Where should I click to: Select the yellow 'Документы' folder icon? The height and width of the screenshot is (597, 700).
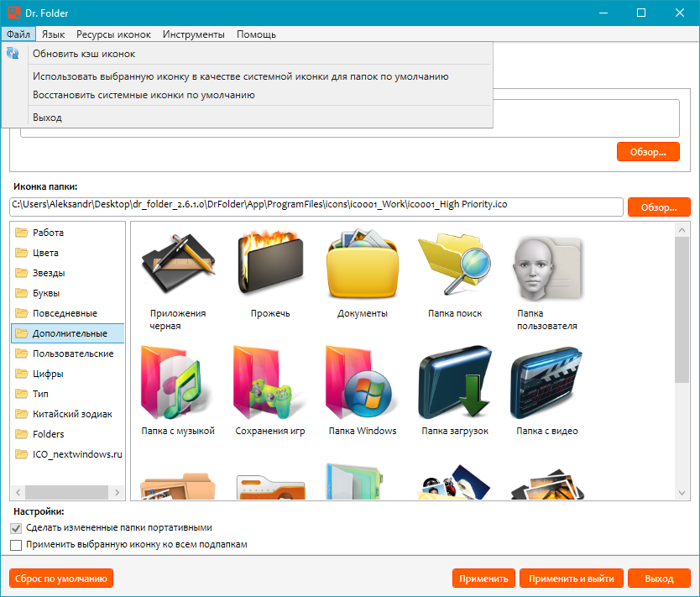point(362,264)
